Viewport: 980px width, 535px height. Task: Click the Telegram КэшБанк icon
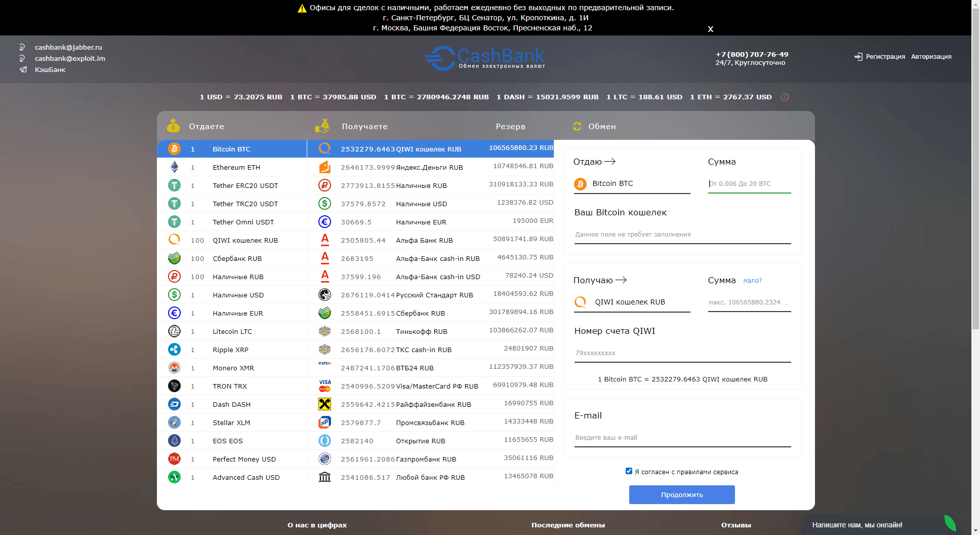point(23,70)
